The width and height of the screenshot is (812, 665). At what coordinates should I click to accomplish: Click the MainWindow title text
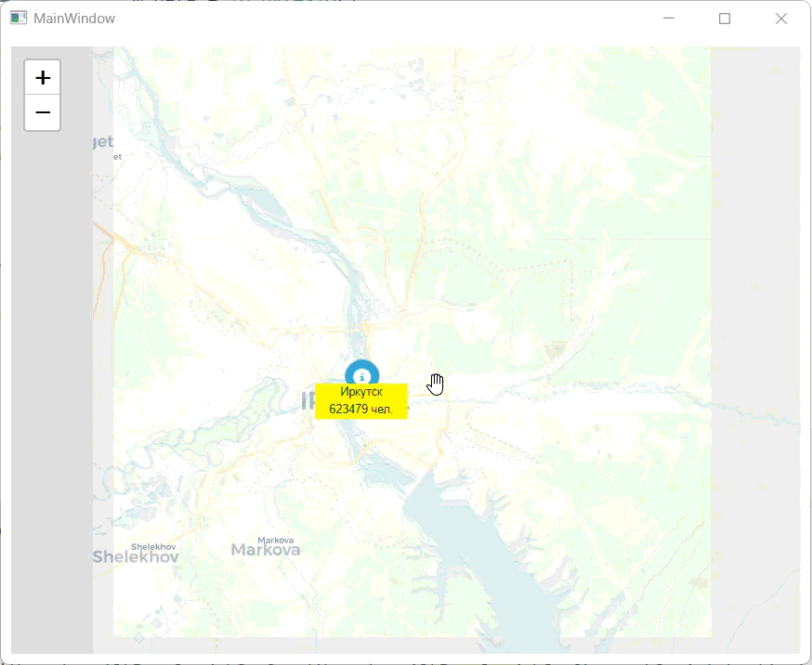click(74, 19)
